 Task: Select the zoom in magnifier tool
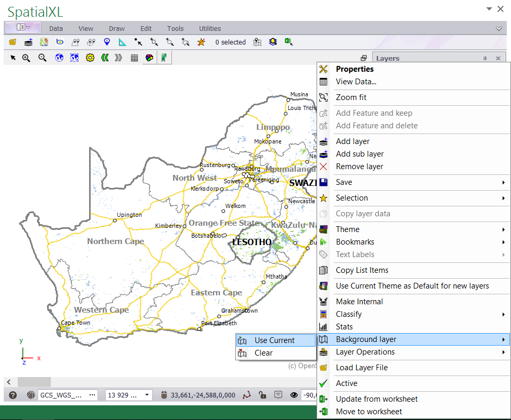[26, 58]
